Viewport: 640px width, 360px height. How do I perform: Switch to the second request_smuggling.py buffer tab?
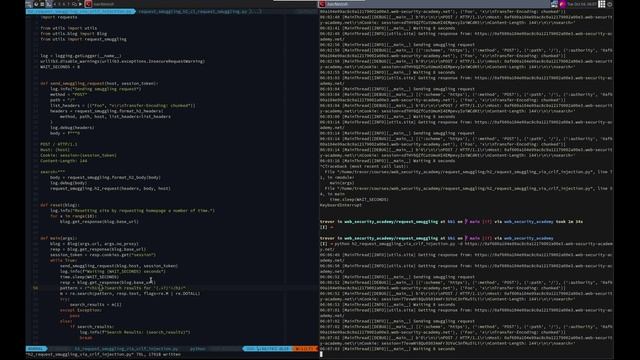pyautogui.click(x=199, y=11)
